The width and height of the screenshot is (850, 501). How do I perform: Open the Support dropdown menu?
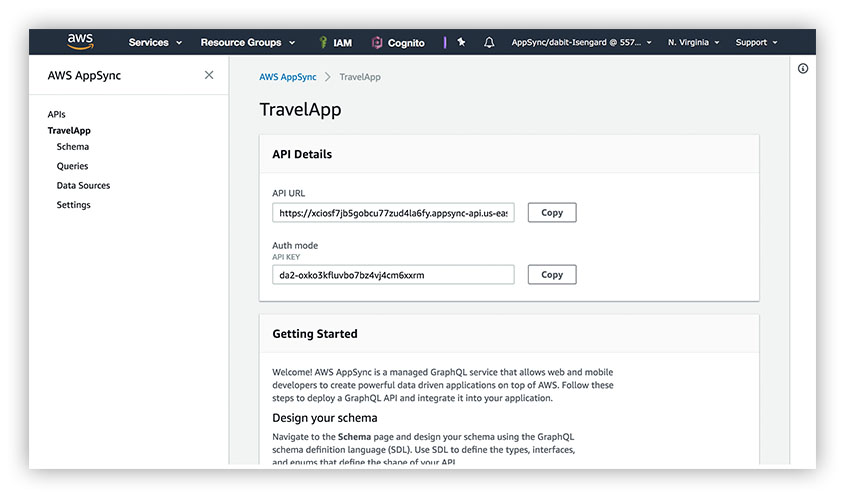pos(756,42)
